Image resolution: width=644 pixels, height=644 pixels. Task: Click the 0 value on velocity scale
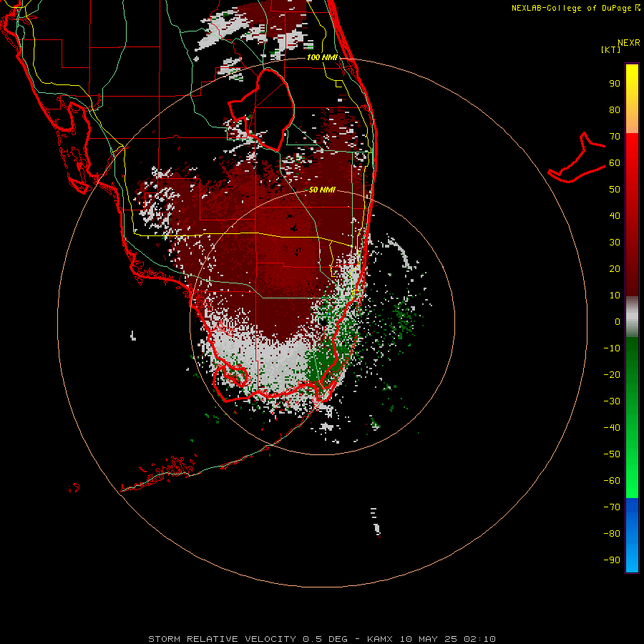click(618, 321)
